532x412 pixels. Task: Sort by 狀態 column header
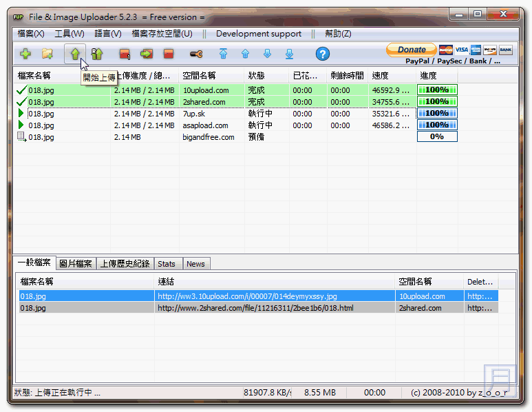tap(266, 76)
